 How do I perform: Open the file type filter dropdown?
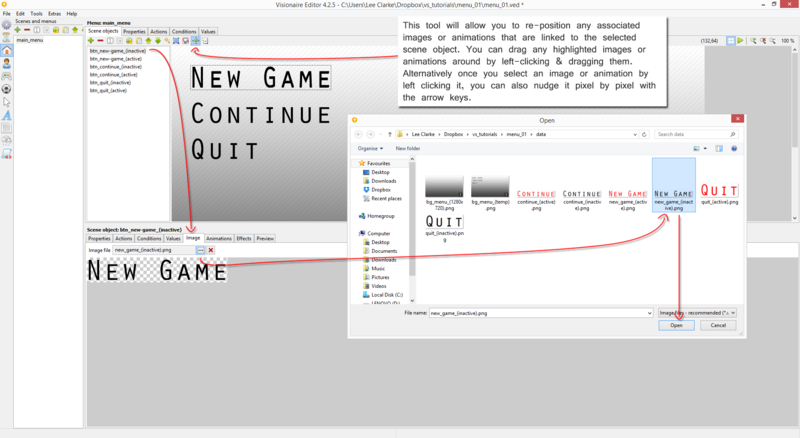697,312
